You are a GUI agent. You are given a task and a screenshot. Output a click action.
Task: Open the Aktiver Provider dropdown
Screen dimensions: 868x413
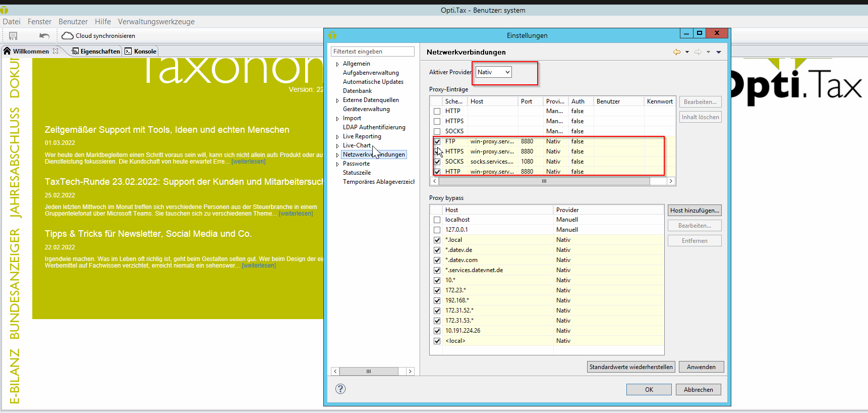click(x=493, y=72)
